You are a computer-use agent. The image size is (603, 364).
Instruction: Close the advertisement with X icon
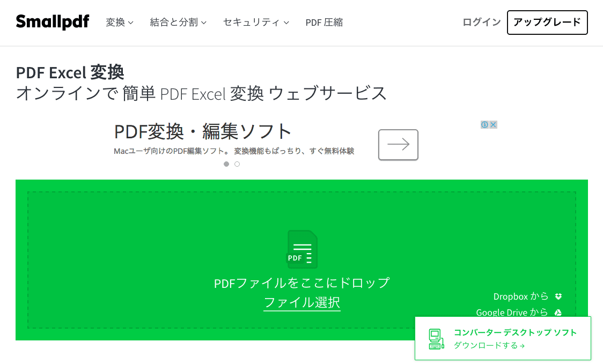(493, 124)
